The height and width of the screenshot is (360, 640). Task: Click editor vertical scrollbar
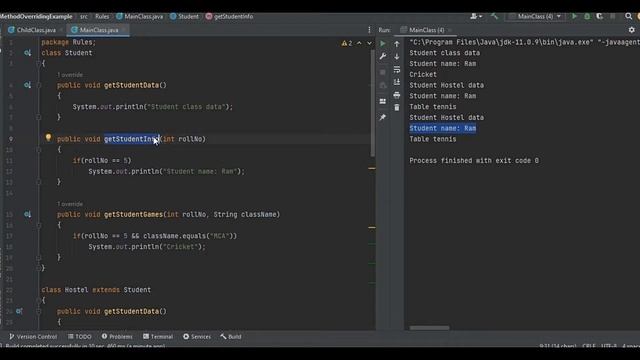coord(372,104)
